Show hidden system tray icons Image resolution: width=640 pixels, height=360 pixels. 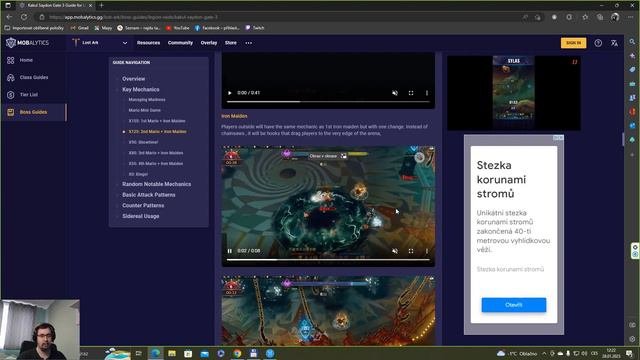click(544, 353)
